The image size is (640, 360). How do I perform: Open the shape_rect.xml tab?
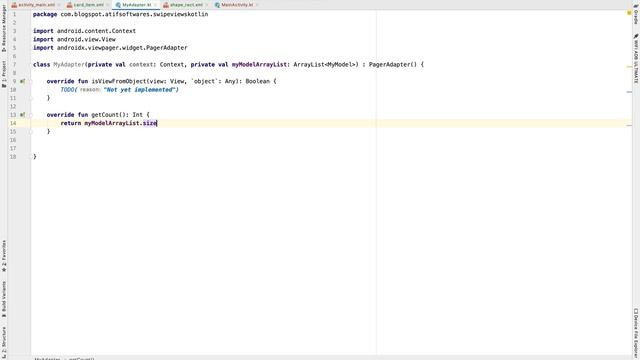pos(186,5)
